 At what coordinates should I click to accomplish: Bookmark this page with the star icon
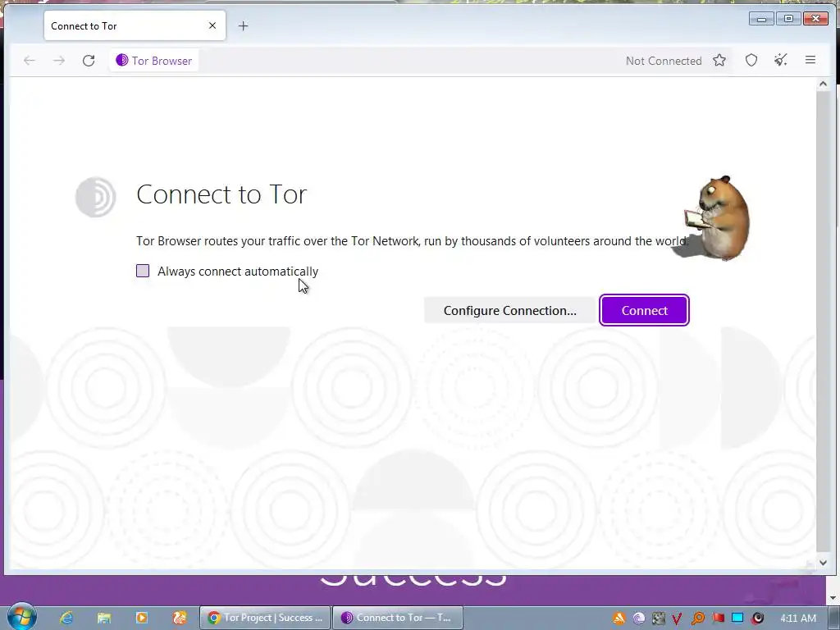(x=719, y=61)
